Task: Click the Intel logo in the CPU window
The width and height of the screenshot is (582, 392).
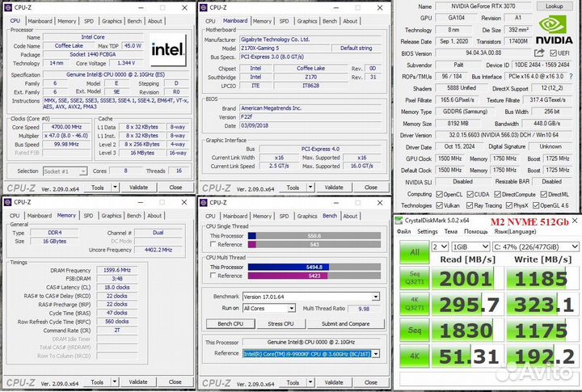Action: pos(168,50)
